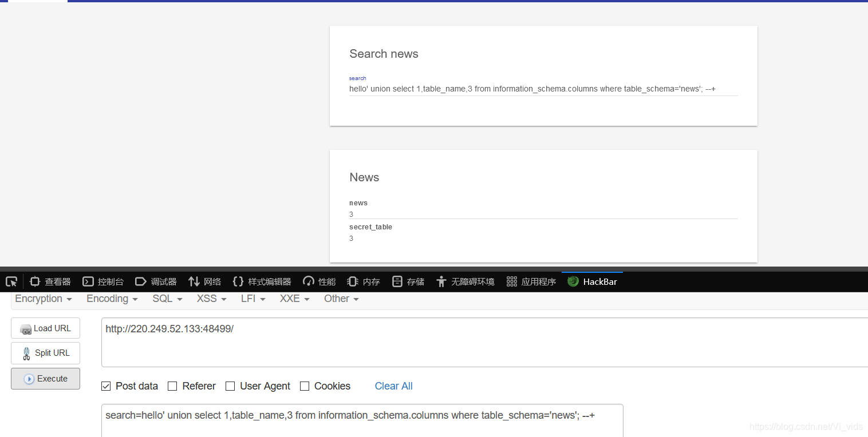Viewport: 868px width, 437px height.
Task: Click the Execute button
Action: coord(45,379)
